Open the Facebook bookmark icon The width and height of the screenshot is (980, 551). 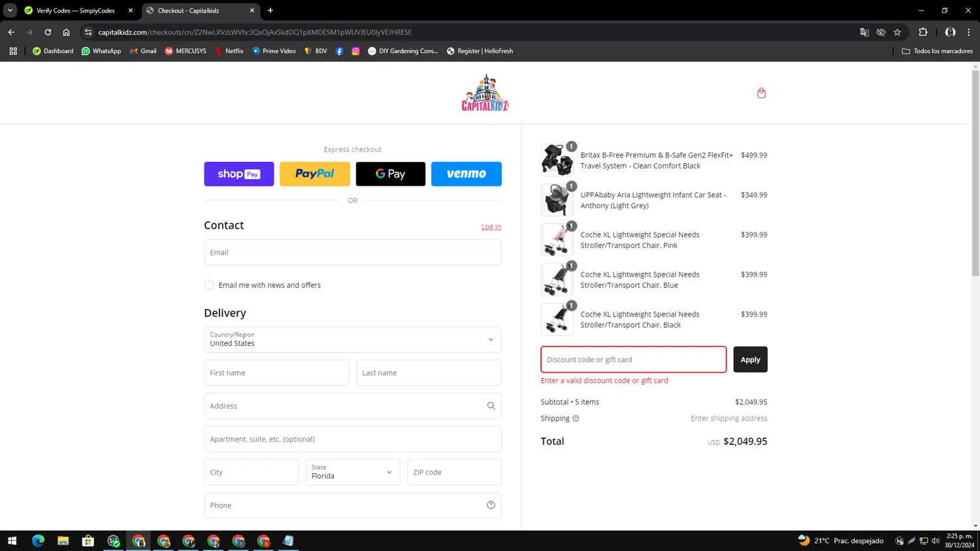(339, 51)
